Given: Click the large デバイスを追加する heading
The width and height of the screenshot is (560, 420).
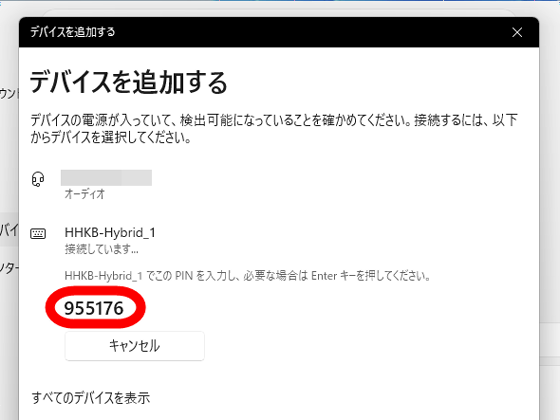Looking at the screenshot, I should coord(129,82).
